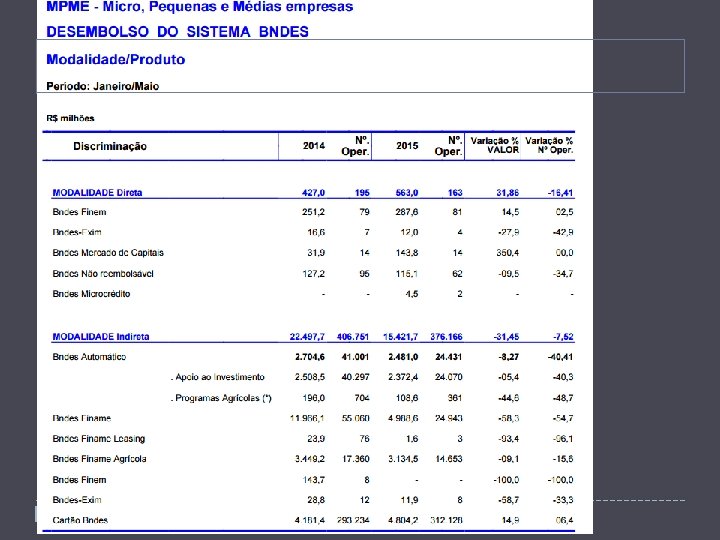Click the '. Programas Agrícolas (*)' sub-row

[x=221, y=398]
